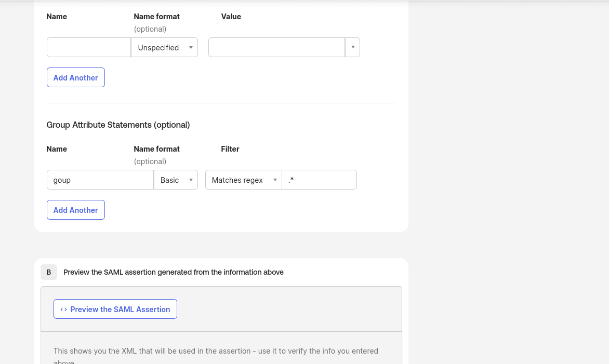Click the empty Name input field
The width and height of the screenshot is (609, 364).
click(x=88, y=47)
